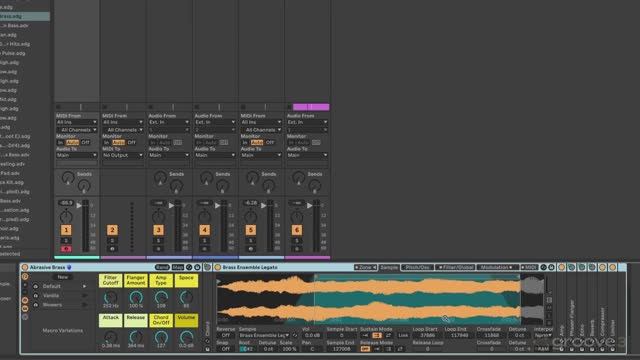The image size is (640, 360).
Task: Toggle track 6 activator button
Action: click(297, 230)
